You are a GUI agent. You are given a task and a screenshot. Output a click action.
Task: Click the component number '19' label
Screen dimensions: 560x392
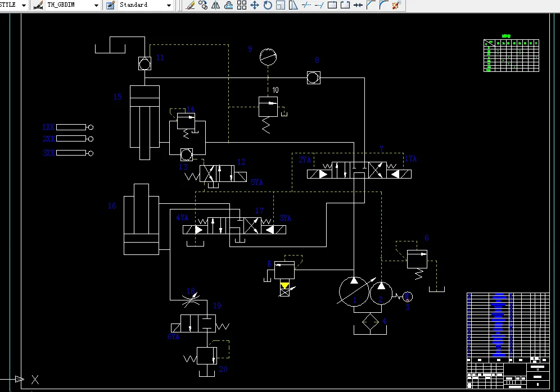point(217,306)
